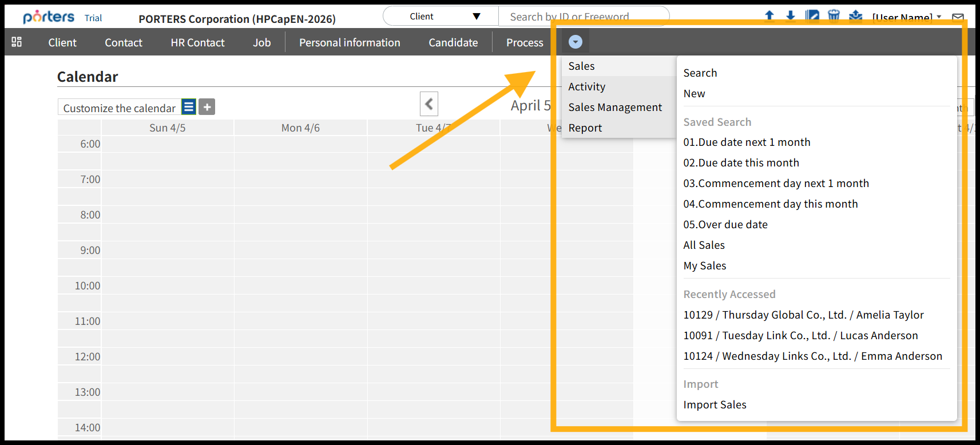Image resolution: width=980 pixels, height=445 pixels.
Task: Expand the Client search type dropdown
Action: tap(441, 16)
